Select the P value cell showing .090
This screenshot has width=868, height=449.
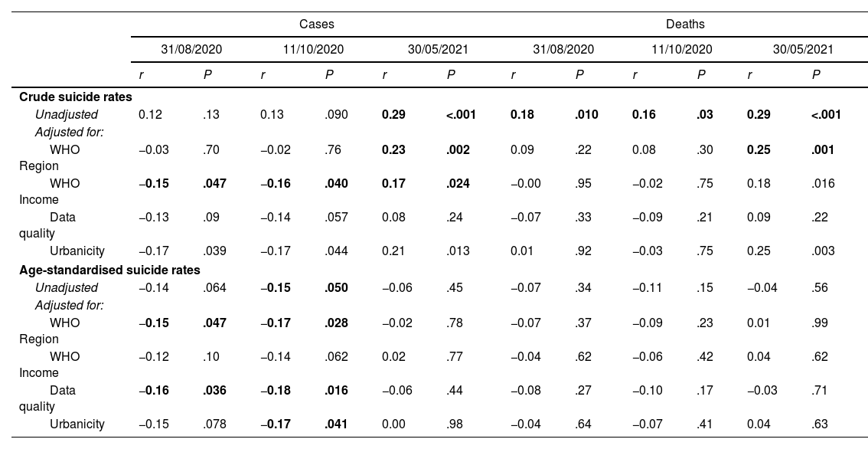coord(335,115)
